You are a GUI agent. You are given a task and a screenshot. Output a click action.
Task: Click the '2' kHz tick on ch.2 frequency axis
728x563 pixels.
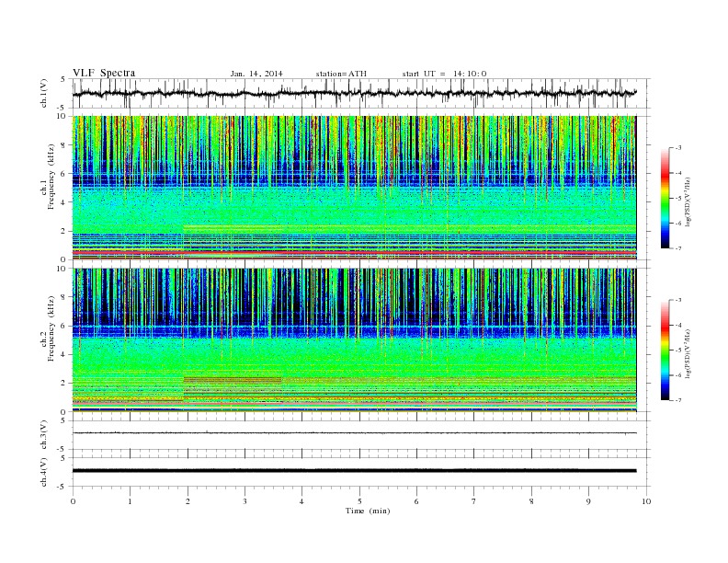coord(64,384)
